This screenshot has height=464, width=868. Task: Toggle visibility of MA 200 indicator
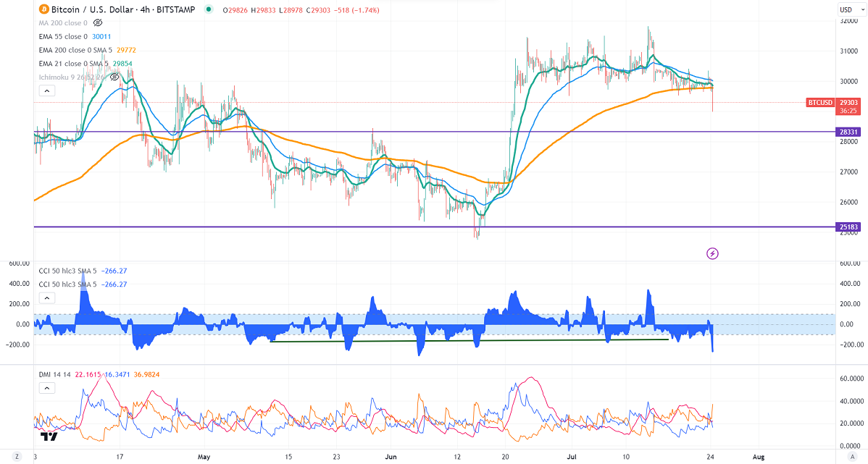98,23
